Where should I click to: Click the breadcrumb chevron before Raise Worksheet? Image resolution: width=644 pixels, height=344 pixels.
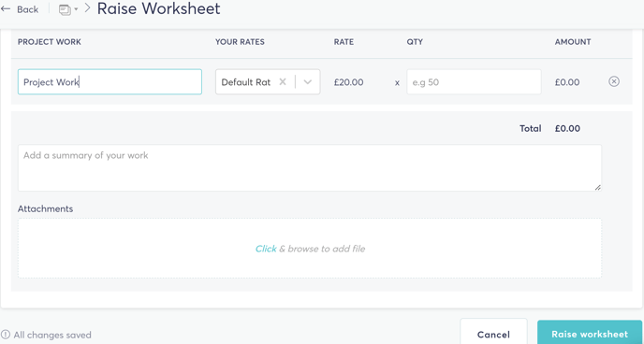click(87, 8)
